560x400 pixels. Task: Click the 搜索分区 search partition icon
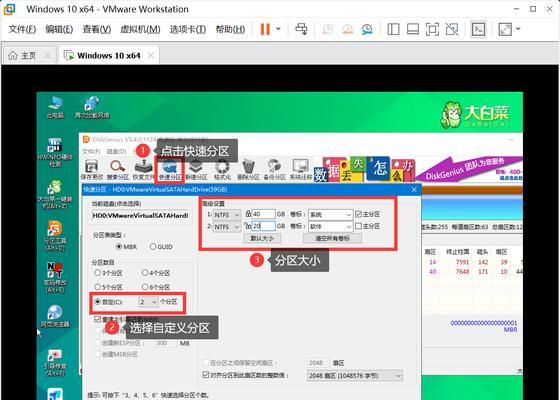tap(118, 169)
